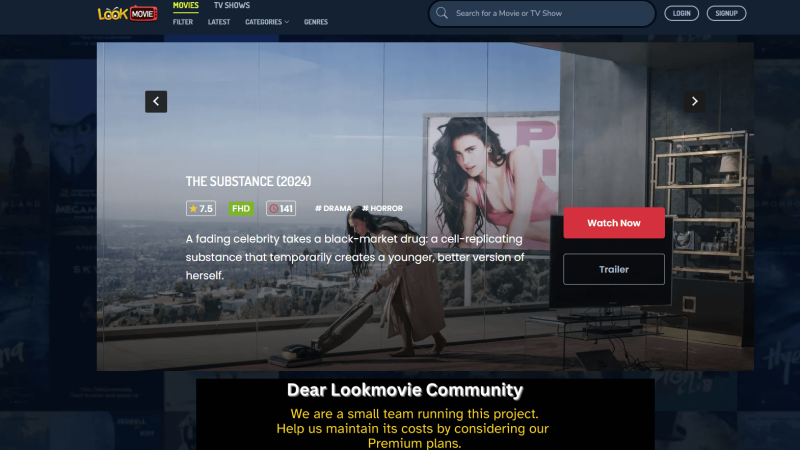The height and width of the screenshot is (450, 800).
Task: Click the Watch Now button
Action: (614, 223)
